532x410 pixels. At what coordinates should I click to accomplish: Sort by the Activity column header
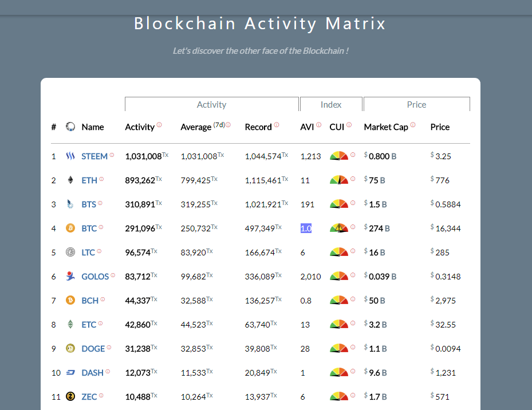point(140,127)
